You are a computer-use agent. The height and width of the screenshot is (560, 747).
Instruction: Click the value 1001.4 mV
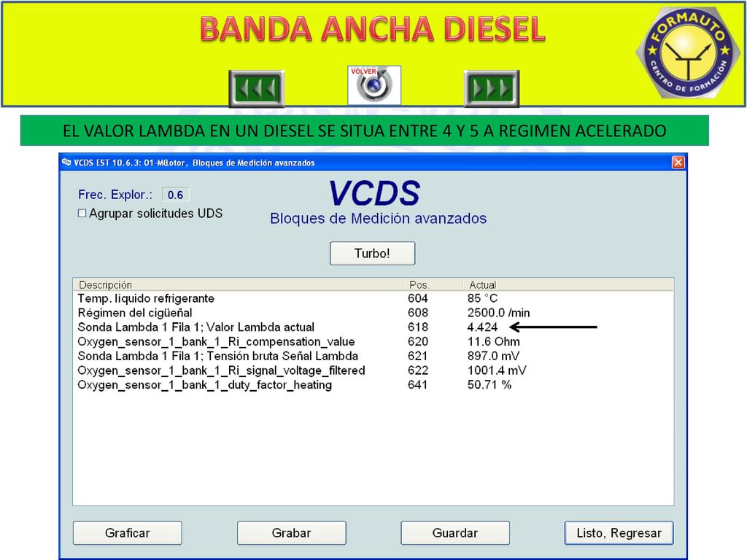pos(497,370)
